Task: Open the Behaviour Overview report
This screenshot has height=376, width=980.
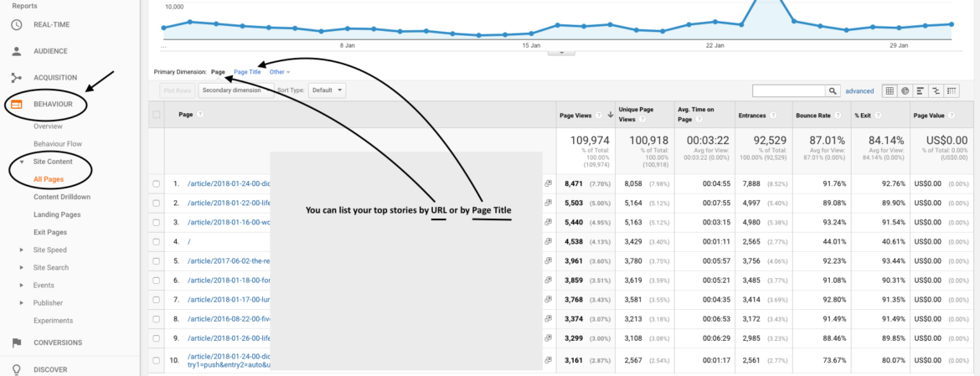Action: [48, 126]
